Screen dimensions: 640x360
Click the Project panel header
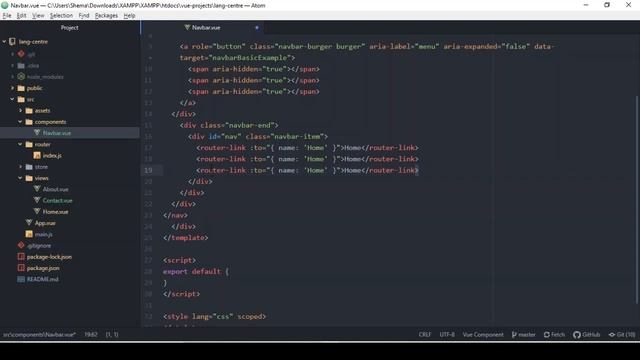coord(69,27)
